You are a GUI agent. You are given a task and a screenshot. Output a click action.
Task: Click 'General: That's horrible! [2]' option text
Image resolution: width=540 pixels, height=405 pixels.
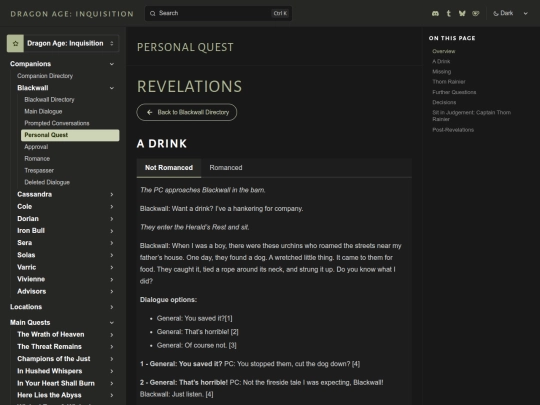(197, 332)
